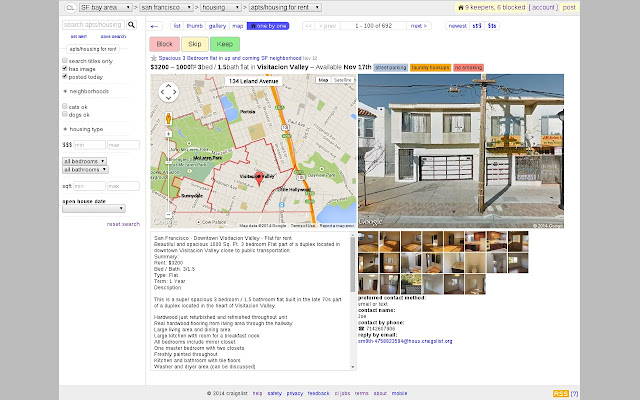
Task: Click the reset search link
Action: point(123,224)
